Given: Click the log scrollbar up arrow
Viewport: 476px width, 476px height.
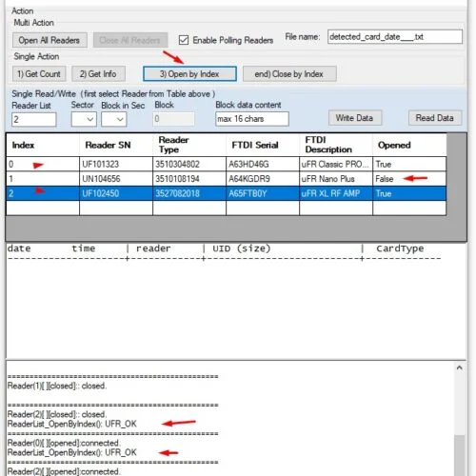Looking at the screenshot, I should point(460,367).
